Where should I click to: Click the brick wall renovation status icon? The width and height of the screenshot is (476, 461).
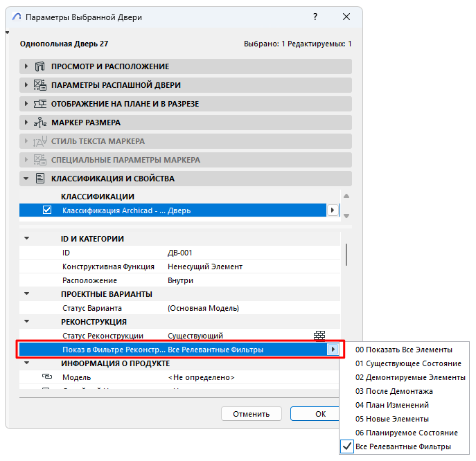click(x=319, y=336)
